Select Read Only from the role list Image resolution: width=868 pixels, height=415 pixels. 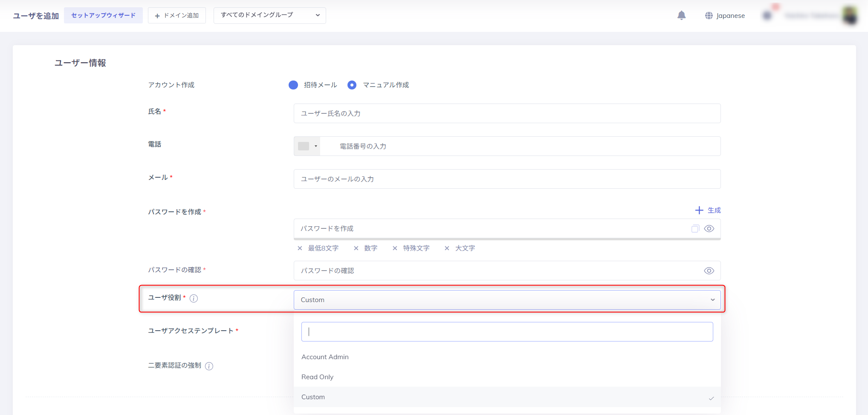pyautogui.click(x=318, y=377)
